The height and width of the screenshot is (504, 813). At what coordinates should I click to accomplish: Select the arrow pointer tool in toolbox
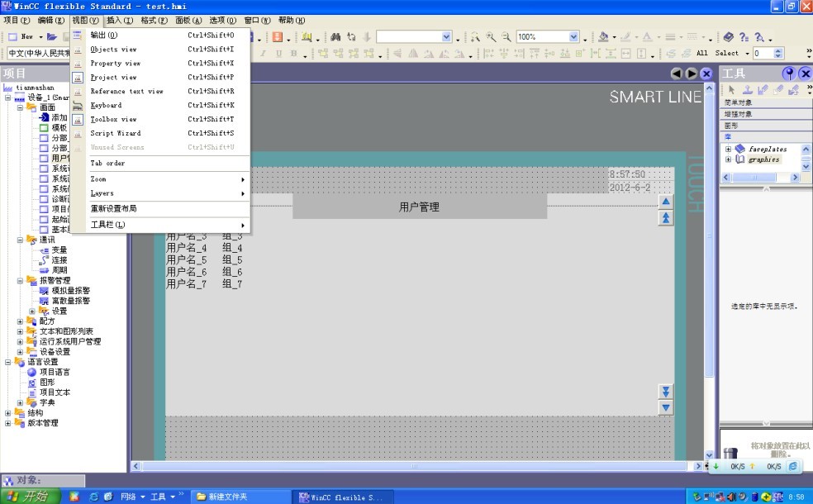[731, 90]
